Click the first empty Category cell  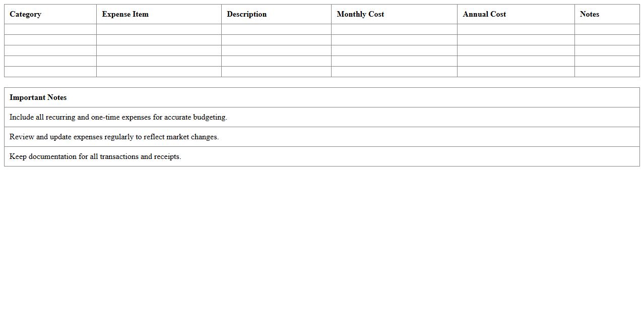[x=50, y=29]
